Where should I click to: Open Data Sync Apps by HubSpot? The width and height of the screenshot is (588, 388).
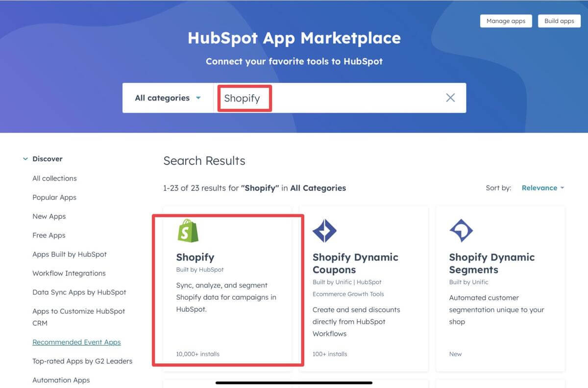[x=79, y=292]
